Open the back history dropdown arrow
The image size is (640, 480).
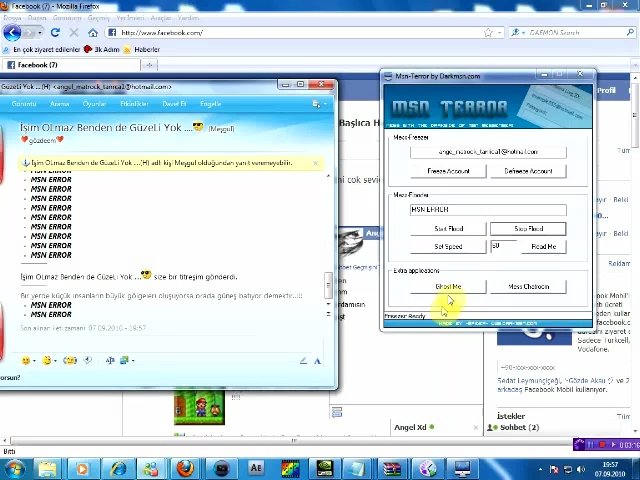(x=40, y=33)
